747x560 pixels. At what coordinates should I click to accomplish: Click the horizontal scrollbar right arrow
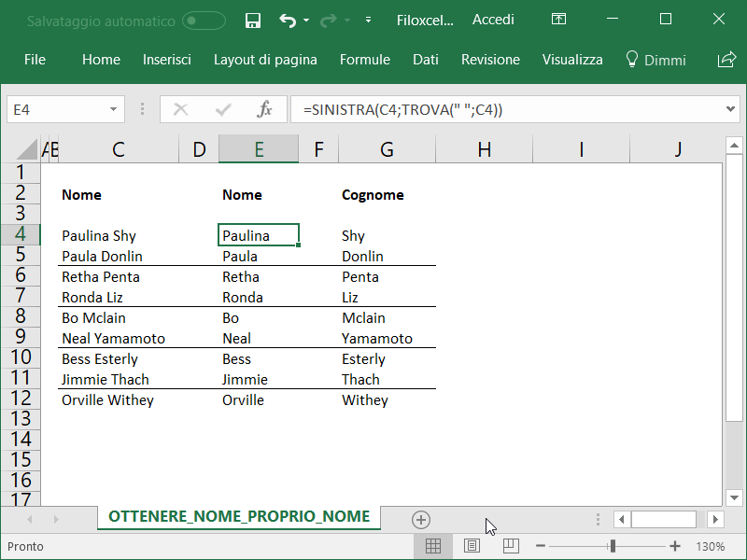pyautogui.click(x=715, y=519)
